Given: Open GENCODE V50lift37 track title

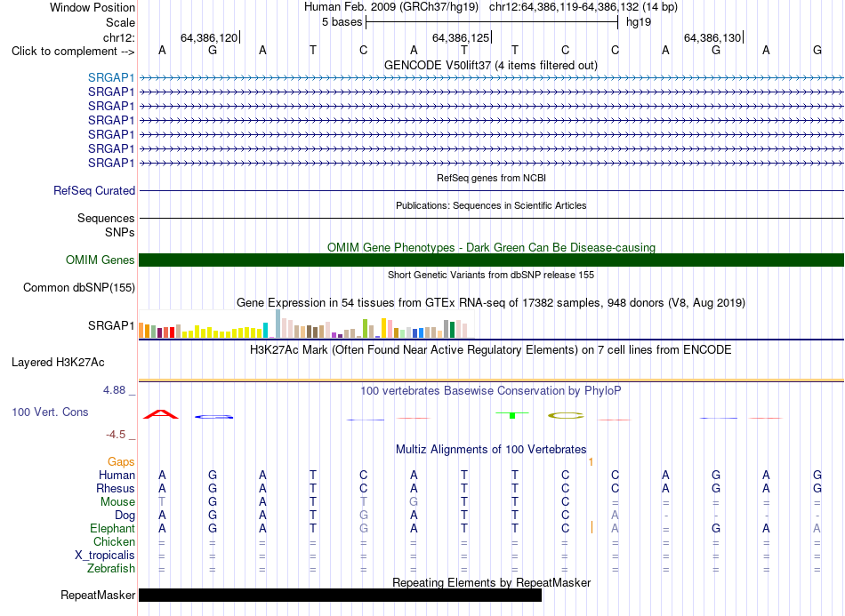Looking at the screenshot, I should [491, 66].
